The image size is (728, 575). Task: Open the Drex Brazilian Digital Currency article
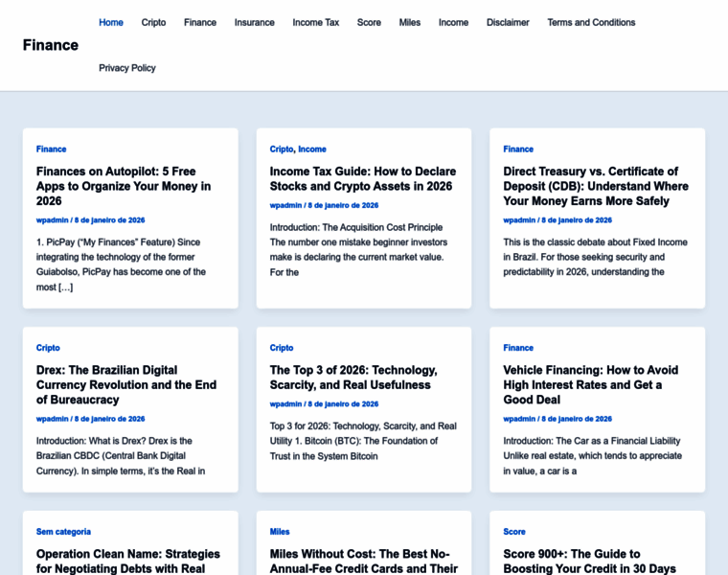coord(126,384)
